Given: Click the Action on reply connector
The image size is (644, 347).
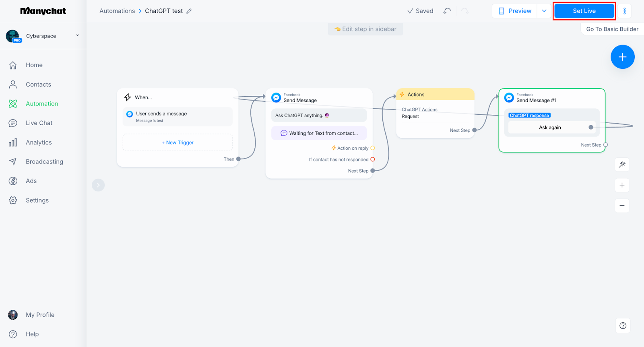Looking at the screenshot, I should (373, 148).
